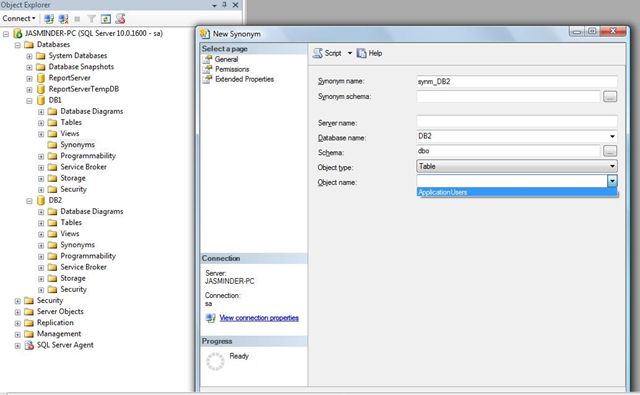Click the Disconnect toolbar icon
Screen dimensions: 640x395
pos(63,19)
